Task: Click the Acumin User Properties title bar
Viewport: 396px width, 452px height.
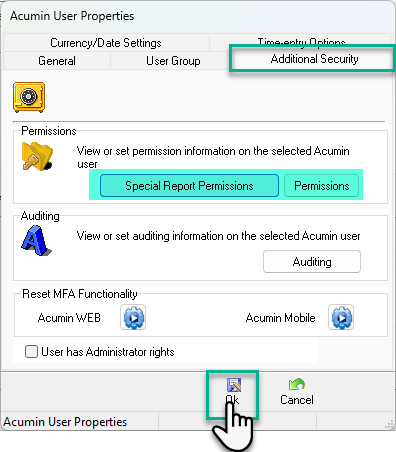Action: [198, 16]
